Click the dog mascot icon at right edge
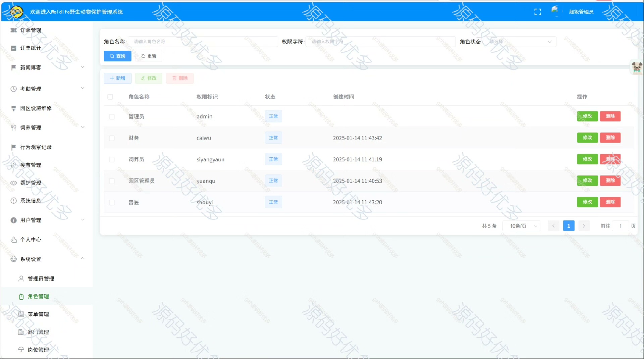644x359 pixels. pos(636,67)
